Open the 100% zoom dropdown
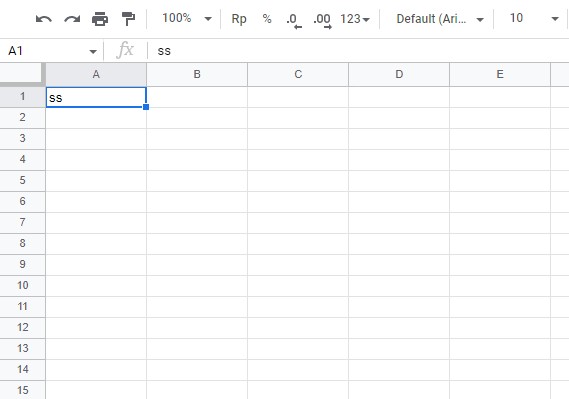 pyautogui.click(x=187, y=18)
